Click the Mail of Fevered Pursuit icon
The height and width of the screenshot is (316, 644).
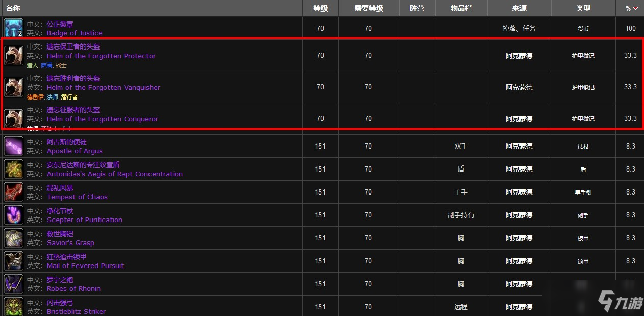tap(14, 261)
